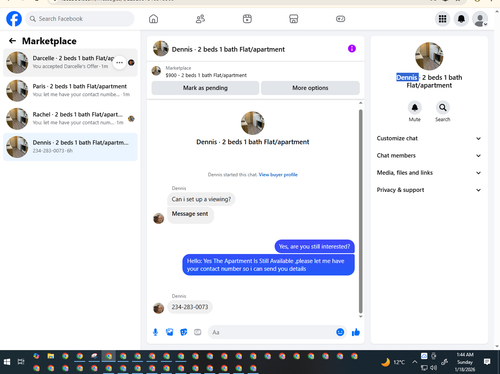Viewport: 500px width, 374px height.
Task: Click the "Hello: Yes The Apartment" message
Action: tap(268, 265)
